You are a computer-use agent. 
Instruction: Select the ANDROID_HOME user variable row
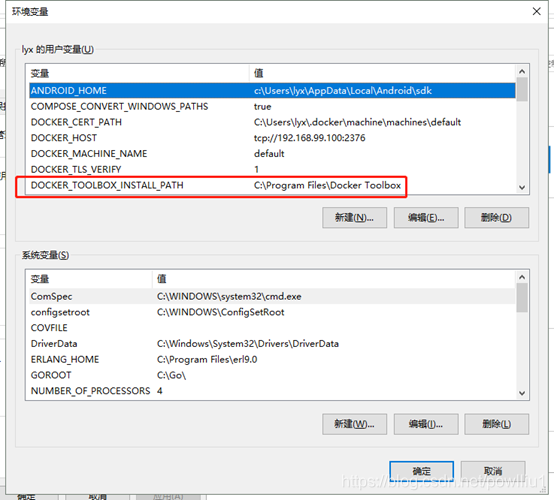[272, 90]
